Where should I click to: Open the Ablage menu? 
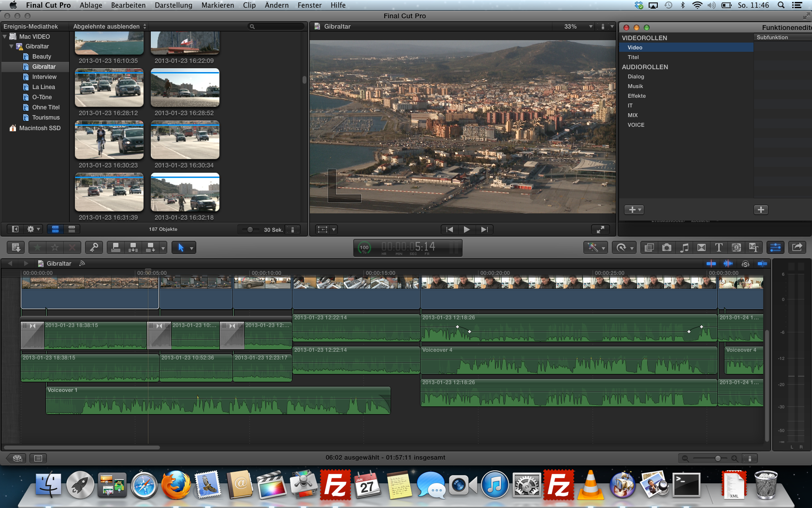pos(91,5)
